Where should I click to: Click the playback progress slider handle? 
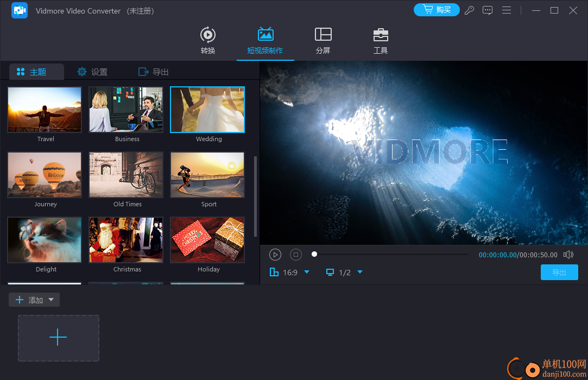click(x=314, y=255)
